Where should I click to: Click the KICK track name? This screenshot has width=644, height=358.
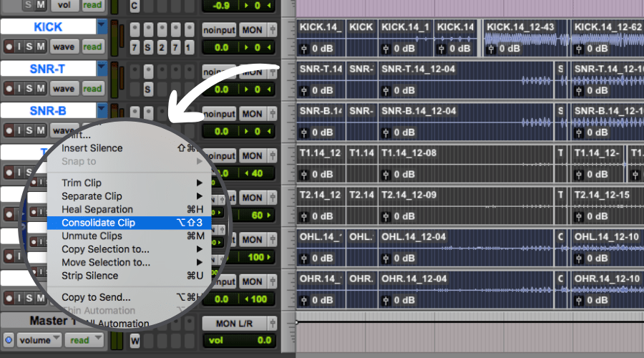pos(48,27)
